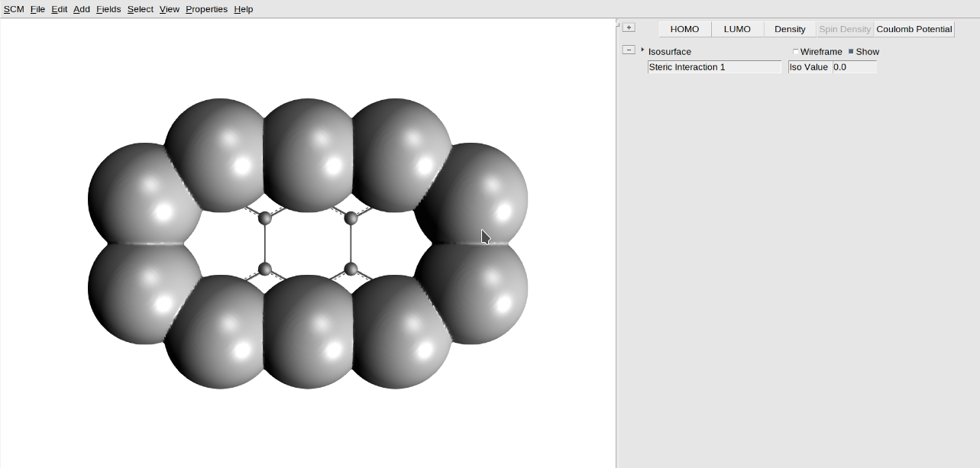This screenshot has height=468, width=980.
Task: Remove the isosurface with the minus button
Action: [629, 49]
